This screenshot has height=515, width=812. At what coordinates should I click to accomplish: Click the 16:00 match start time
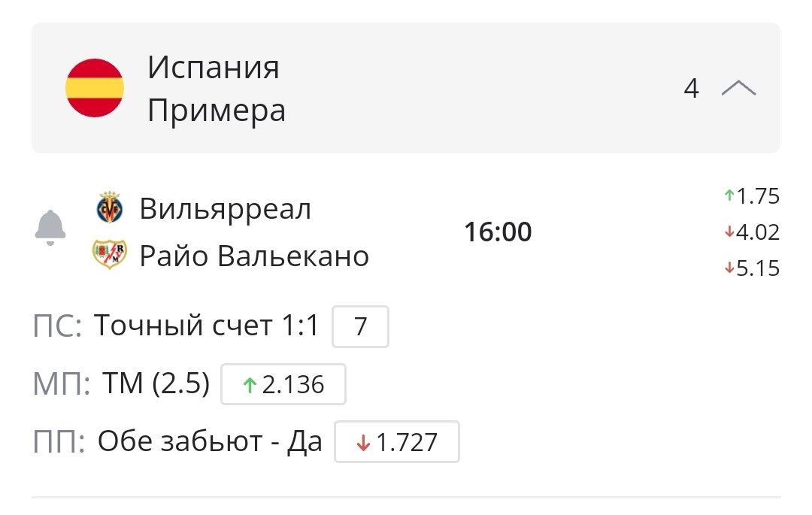tap(498, 232)
